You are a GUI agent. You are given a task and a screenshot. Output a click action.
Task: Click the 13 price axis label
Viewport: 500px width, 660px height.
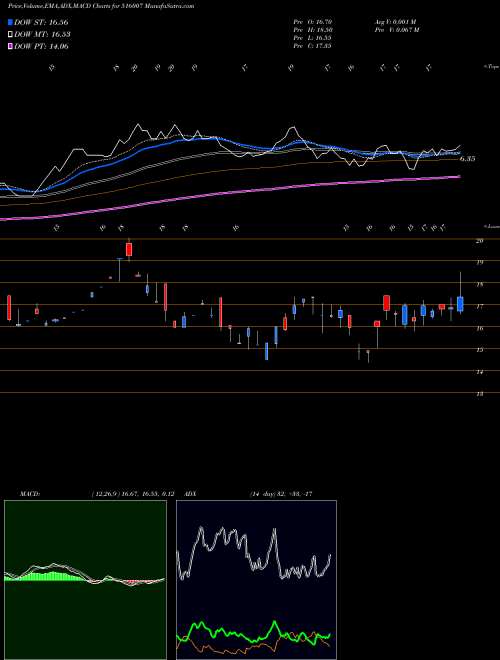click(479, 394)
